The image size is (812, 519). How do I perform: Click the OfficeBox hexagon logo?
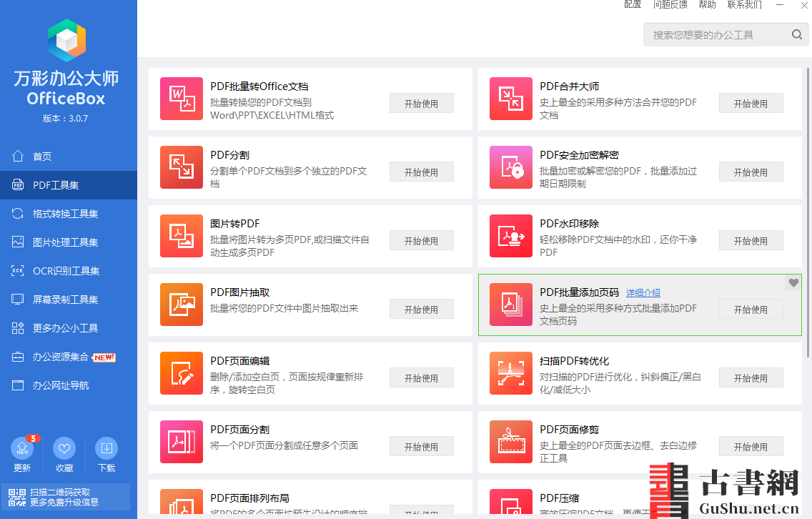coord(66,41)
